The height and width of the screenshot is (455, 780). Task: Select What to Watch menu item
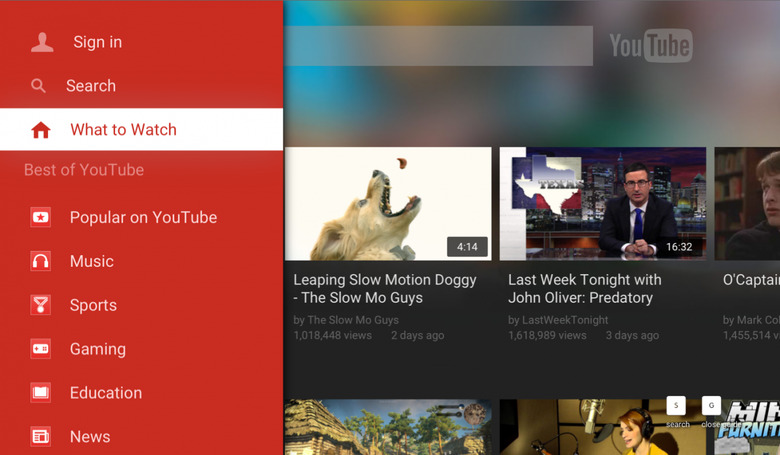point(142,129)
